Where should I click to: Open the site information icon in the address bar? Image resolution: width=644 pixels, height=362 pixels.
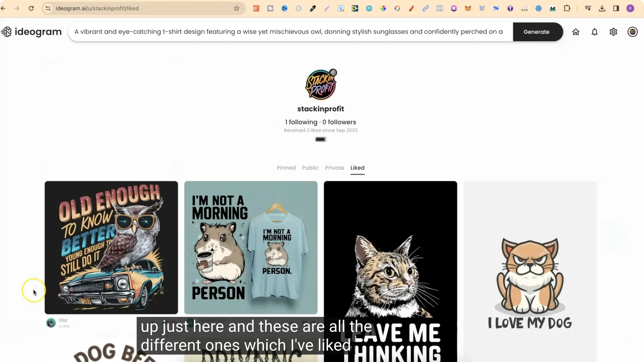pos(48,8)
